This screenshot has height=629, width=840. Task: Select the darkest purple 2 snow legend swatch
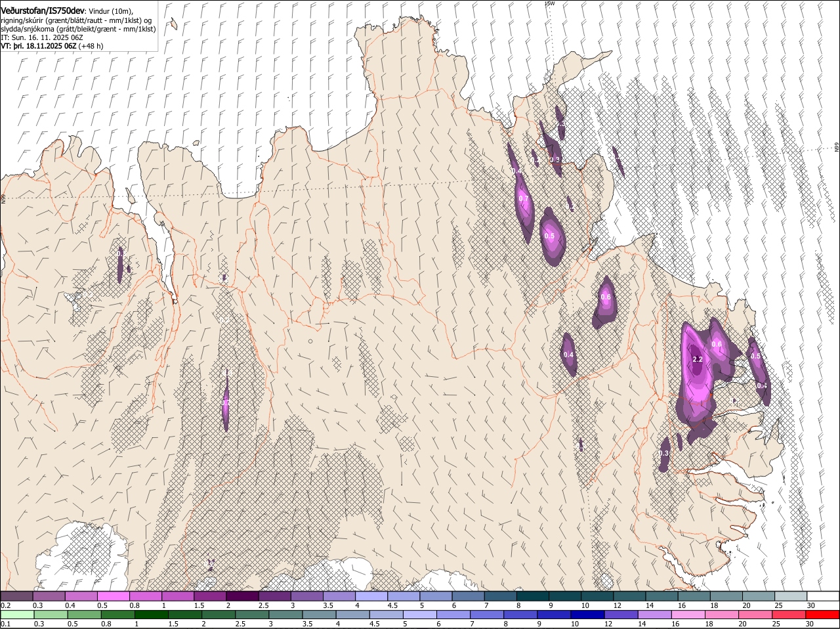(x=242, y=596)
